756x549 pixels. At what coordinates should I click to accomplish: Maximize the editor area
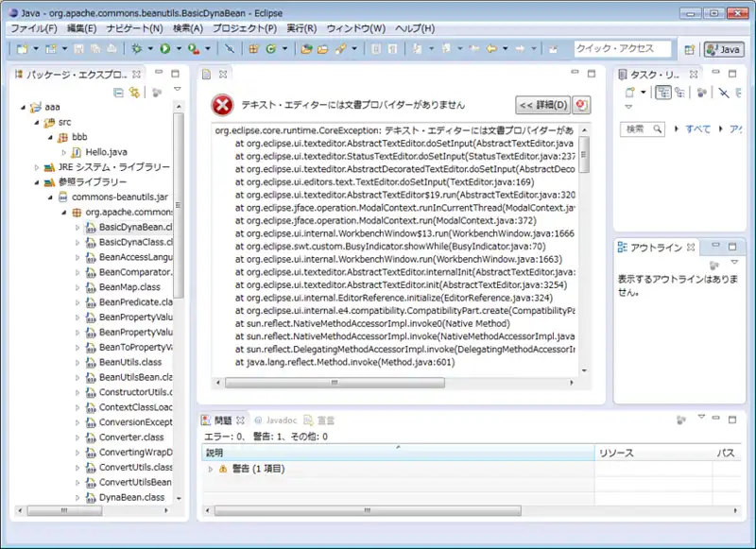click(592, 74)
